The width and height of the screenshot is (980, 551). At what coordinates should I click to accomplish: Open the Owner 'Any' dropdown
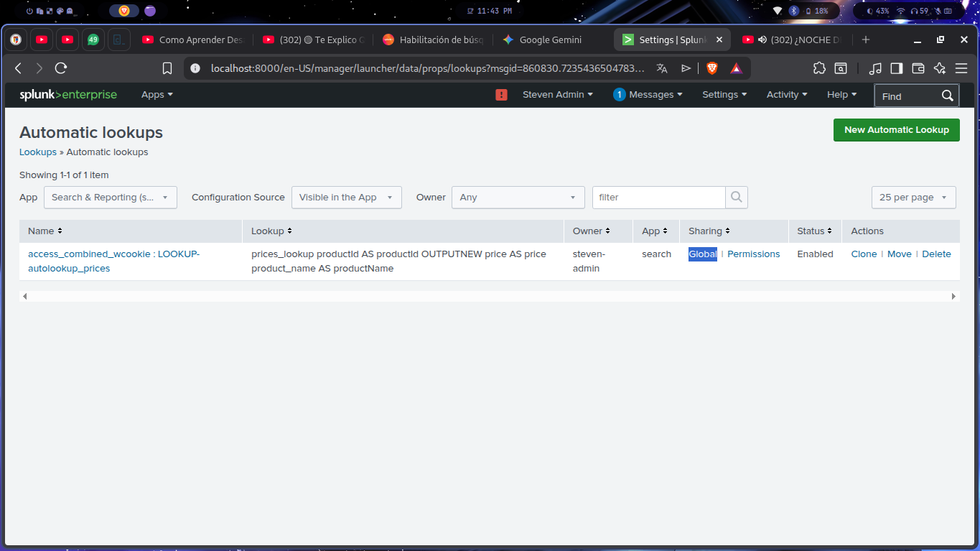pos(518,197)
